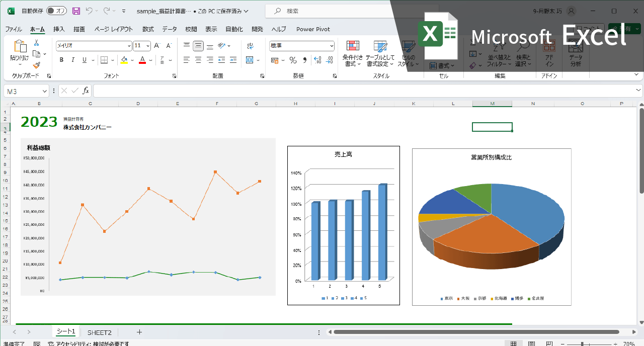
Task: Apply percent style to the cell
Action: (x=293, y=60)
